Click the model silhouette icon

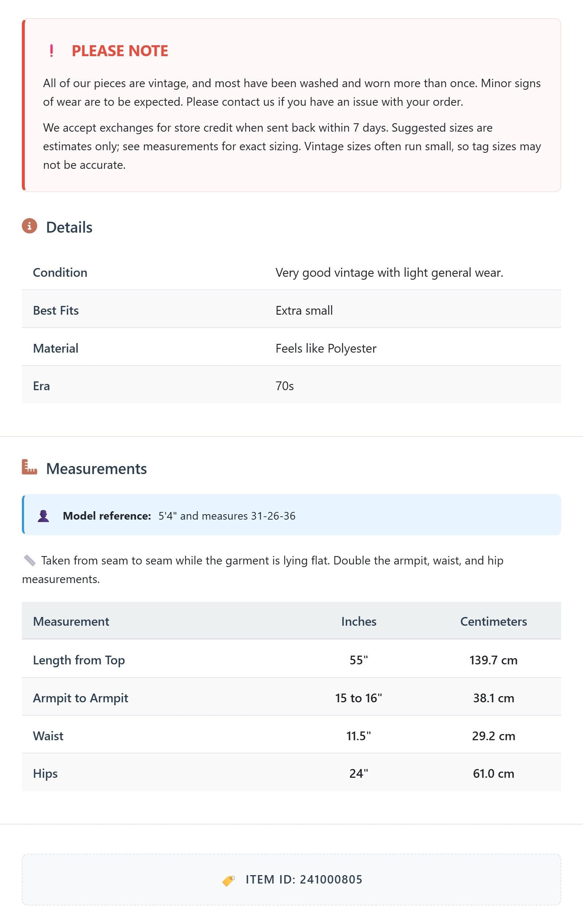(x=43, y=516)
